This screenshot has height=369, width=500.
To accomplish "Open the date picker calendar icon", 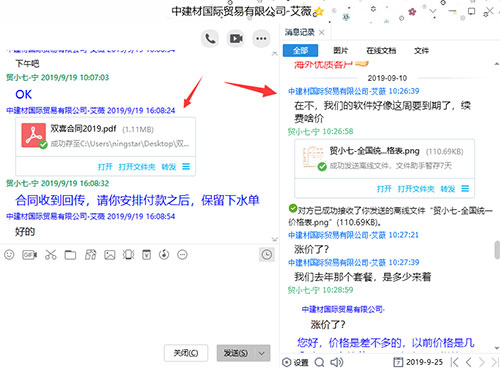I will [x=398, y=362].
